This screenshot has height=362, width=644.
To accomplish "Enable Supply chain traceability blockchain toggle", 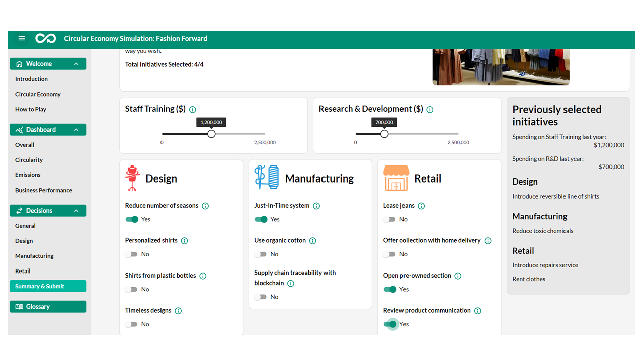I will (261, 297).
